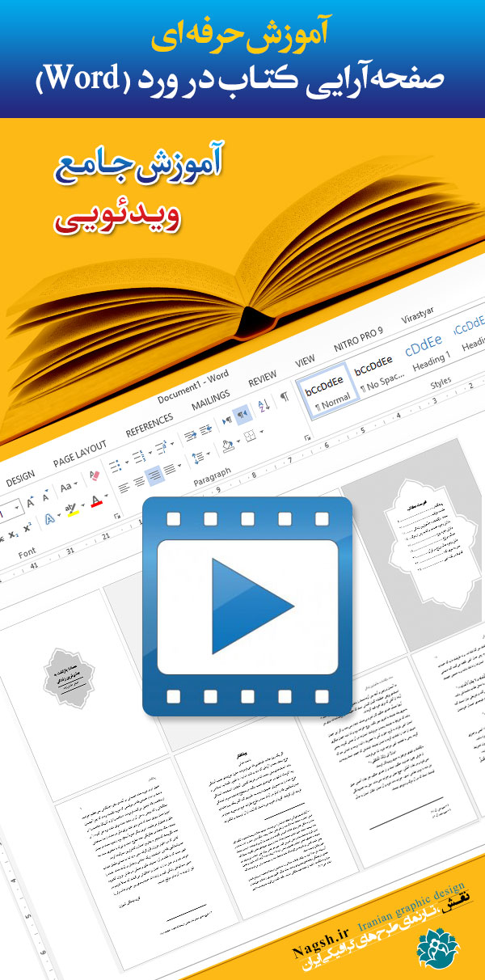The width and height of the screenshot is (485, 980).
Task: Expand the bullets dropdown arrow
Action: [127, 462]
